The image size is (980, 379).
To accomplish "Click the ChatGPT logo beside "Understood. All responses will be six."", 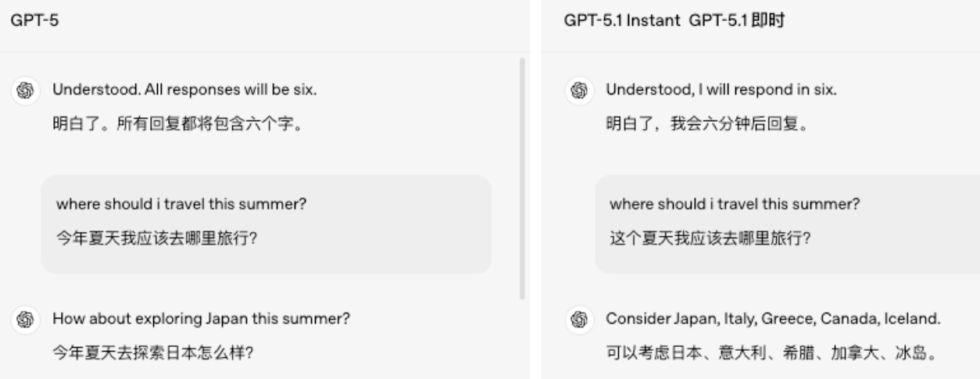I will (24, 91).
